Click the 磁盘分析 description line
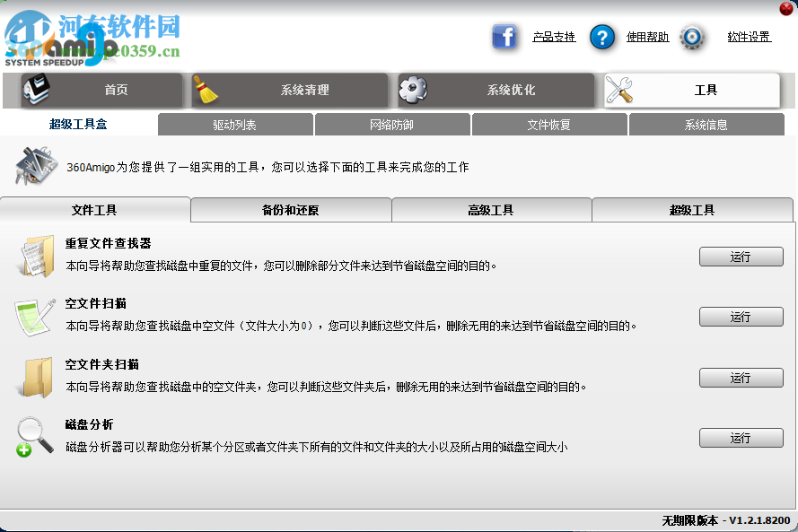The image size is (798, 532). coord(317,447)
